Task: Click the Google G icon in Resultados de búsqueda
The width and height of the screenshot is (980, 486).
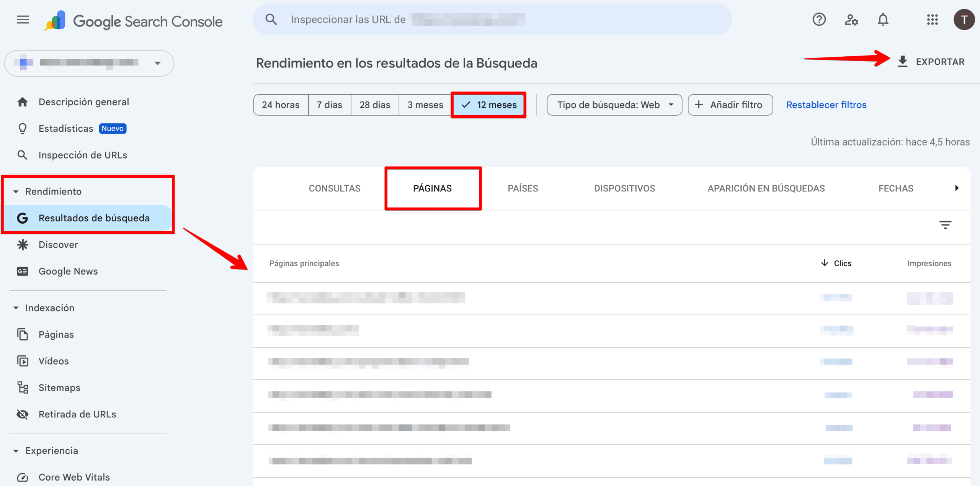Action: (x=23, y=218)
